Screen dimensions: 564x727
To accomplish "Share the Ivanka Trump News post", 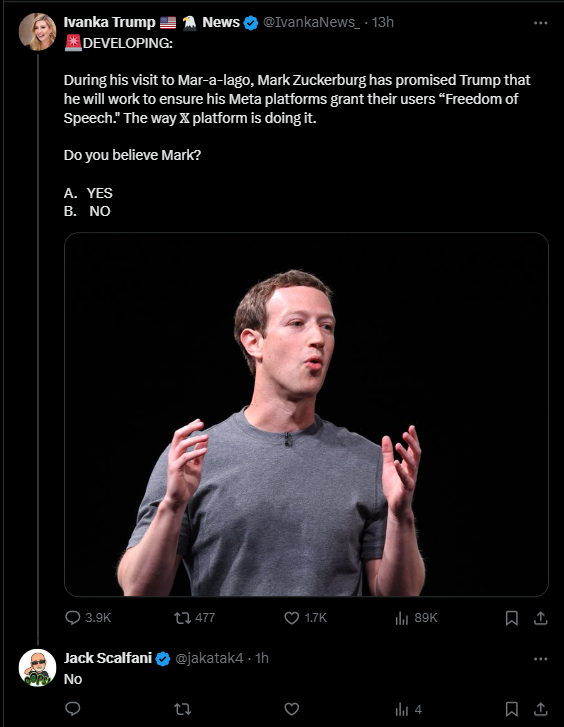I will 540,618.
